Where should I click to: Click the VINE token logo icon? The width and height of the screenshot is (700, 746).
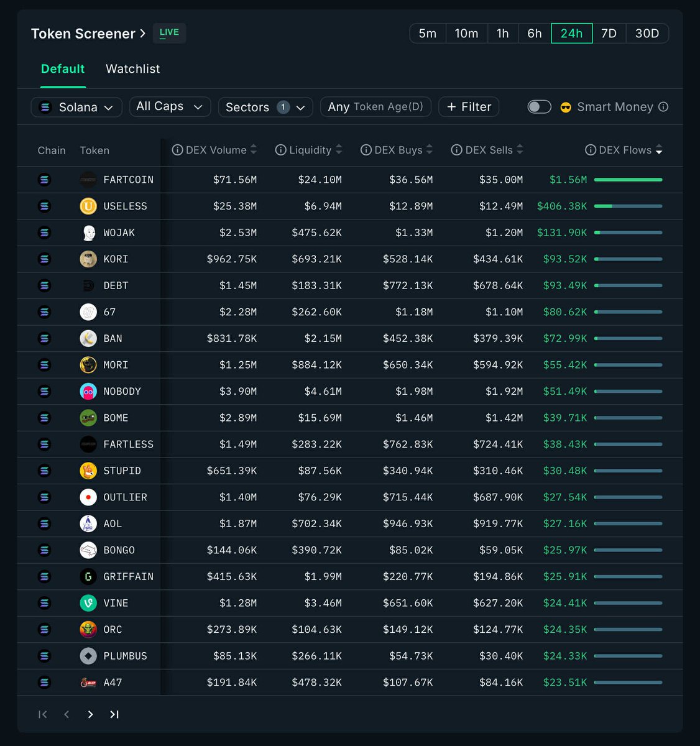pos(88,602)
